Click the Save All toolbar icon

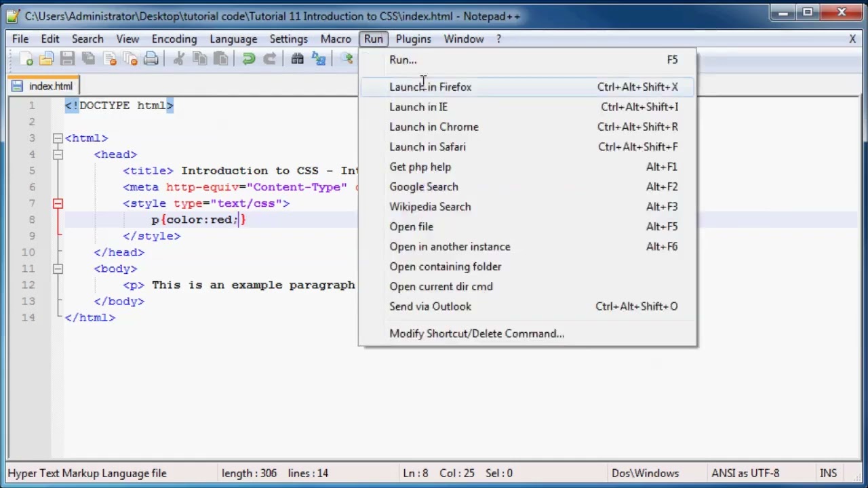click(88, 60)
